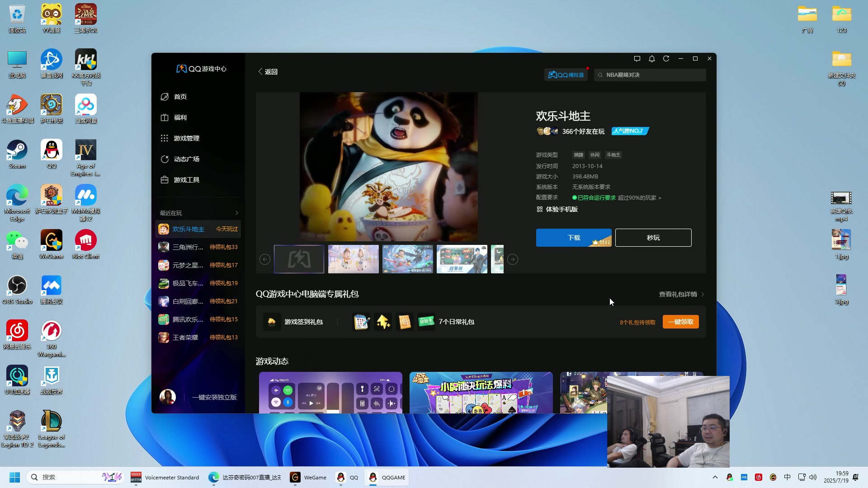Open 百度网盘 desktop icon
The image size is (868, 488).
tap(86, 109)
